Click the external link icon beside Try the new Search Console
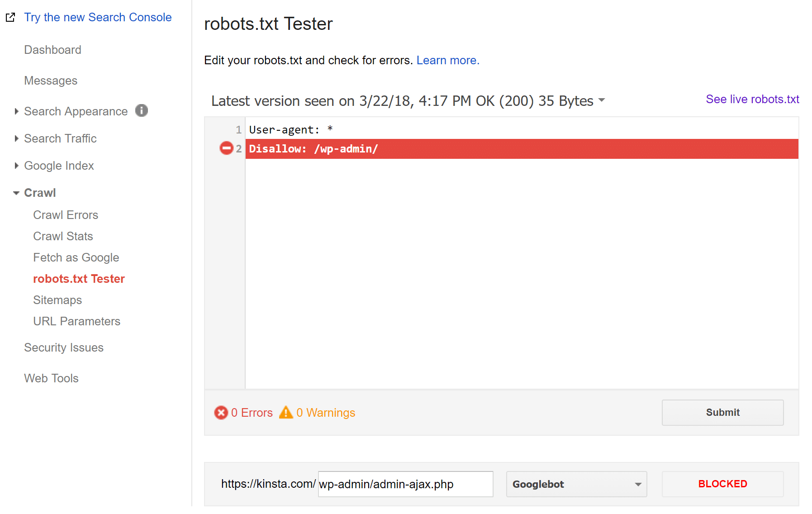The height and width of the screenshot is (514, 812). pos(10,17)
